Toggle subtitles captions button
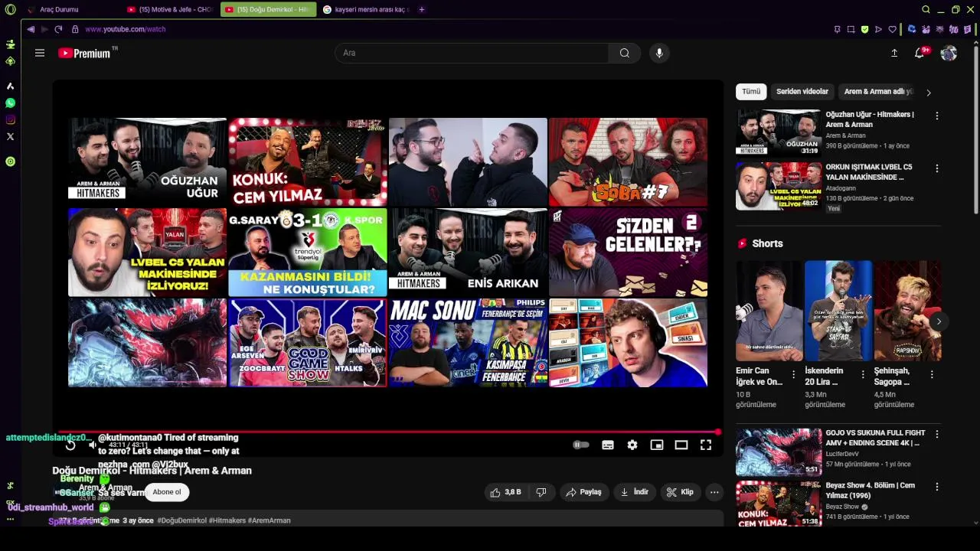This screenshot has width=980, height=551. click(x=608, y=445)
